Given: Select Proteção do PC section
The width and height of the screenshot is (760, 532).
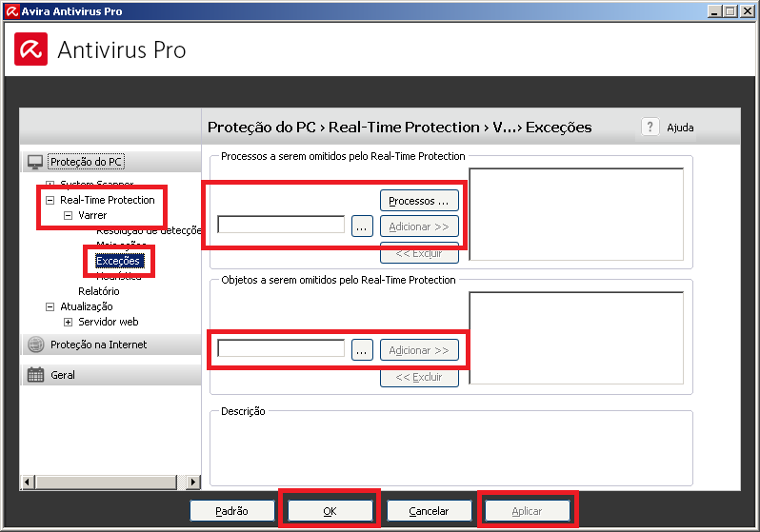Looking at the screenshot, I should click(x=87, y=162).
